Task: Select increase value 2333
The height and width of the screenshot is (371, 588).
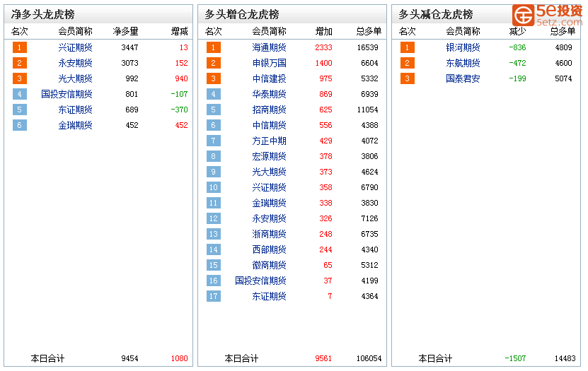Action: point(323,47)
